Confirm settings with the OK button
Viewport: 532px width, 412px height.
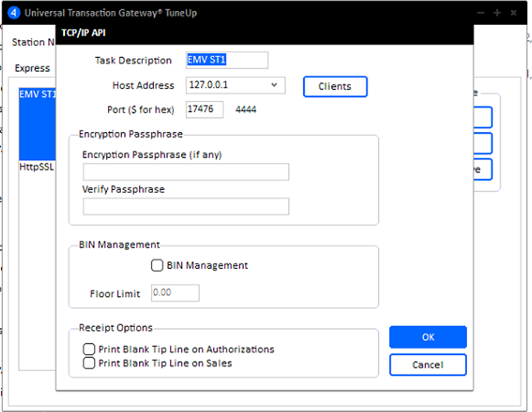427,337
